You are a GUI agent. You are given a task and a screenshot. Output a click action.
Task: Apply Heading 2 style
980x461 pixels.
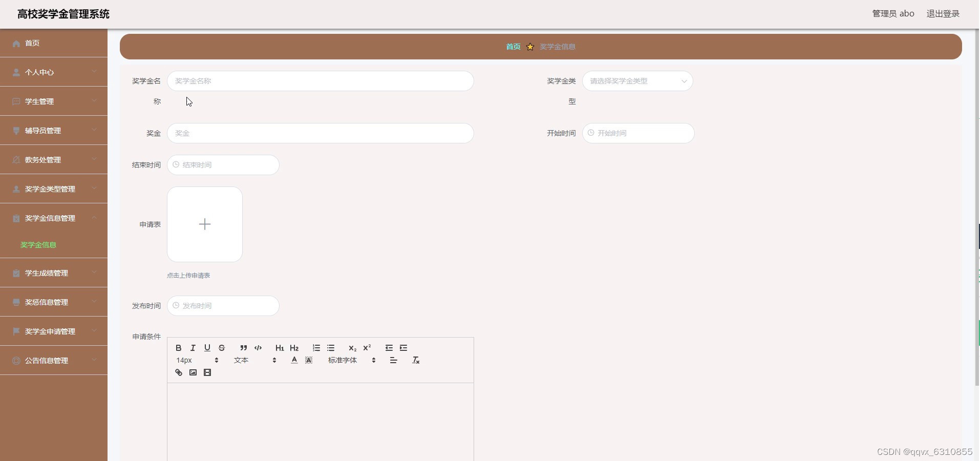[294, 348]
